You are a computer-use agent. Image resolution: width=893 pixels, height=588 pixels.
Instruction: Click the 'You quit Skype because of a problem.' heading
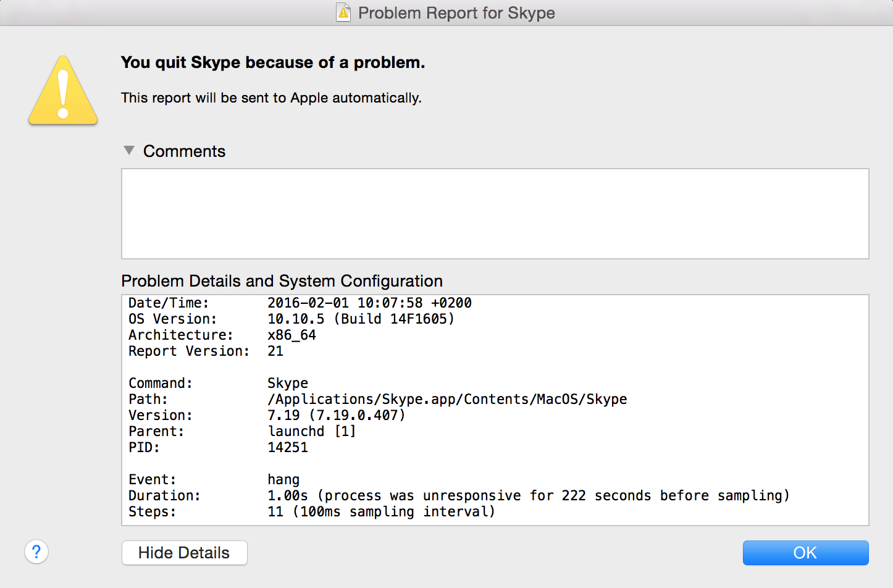tap(273, 62)
